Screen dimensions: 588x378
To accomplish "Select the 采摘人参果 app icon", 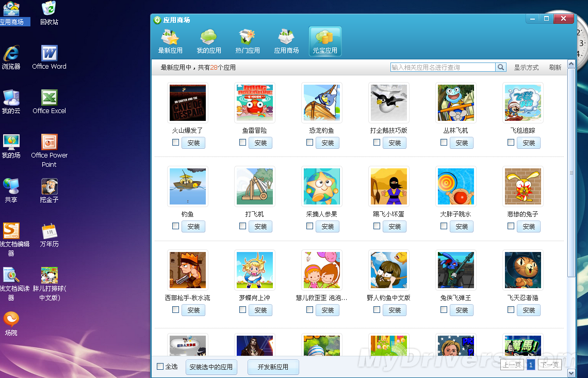I will (x=322, y=186).
